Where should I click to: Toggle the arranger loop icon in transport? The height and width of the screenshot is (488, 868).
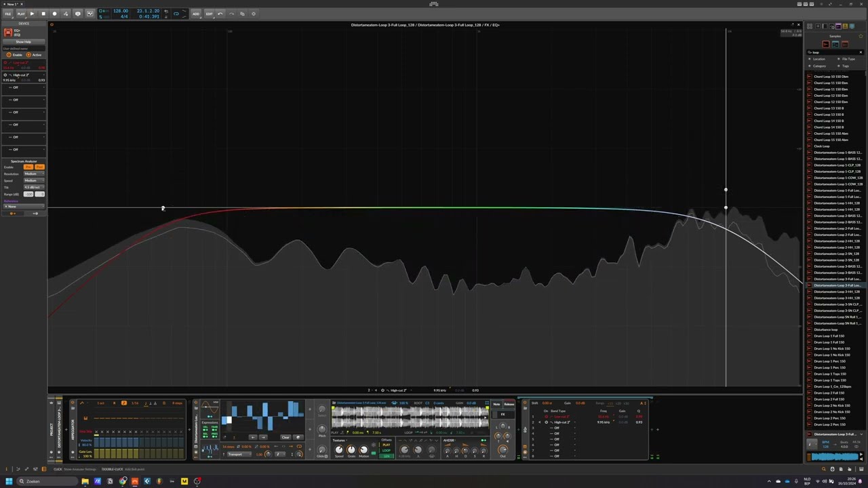point(176,14)
